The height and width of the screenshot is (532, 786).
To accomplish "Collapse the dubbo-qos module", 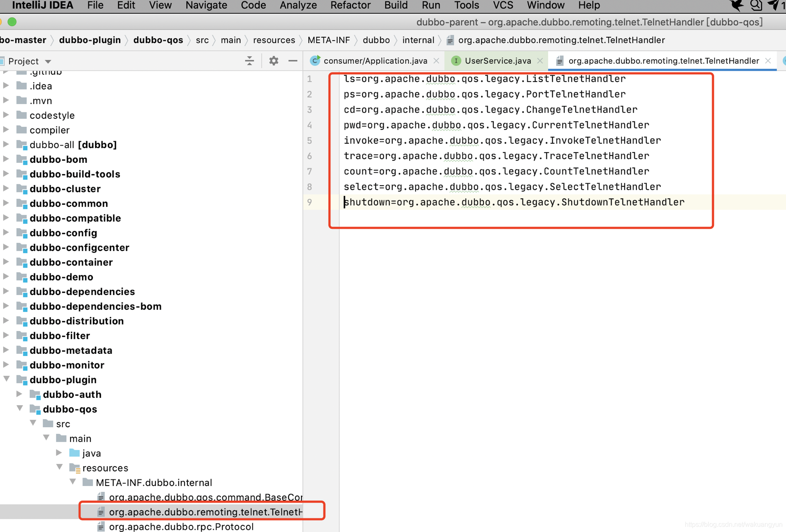I will coord(19,409).
